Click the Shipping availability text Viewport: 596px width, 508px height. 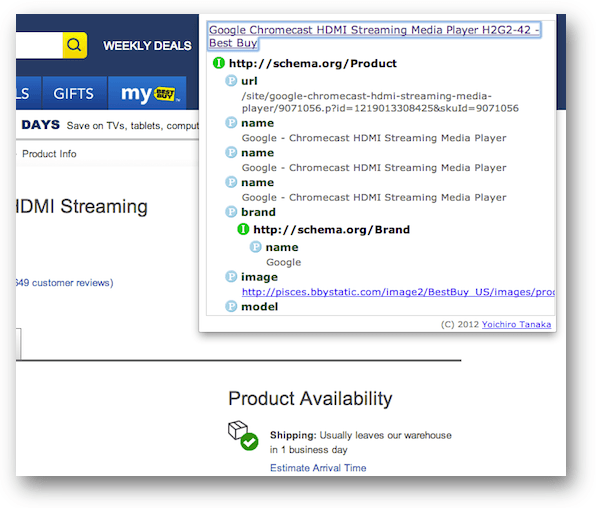[361, 442]
